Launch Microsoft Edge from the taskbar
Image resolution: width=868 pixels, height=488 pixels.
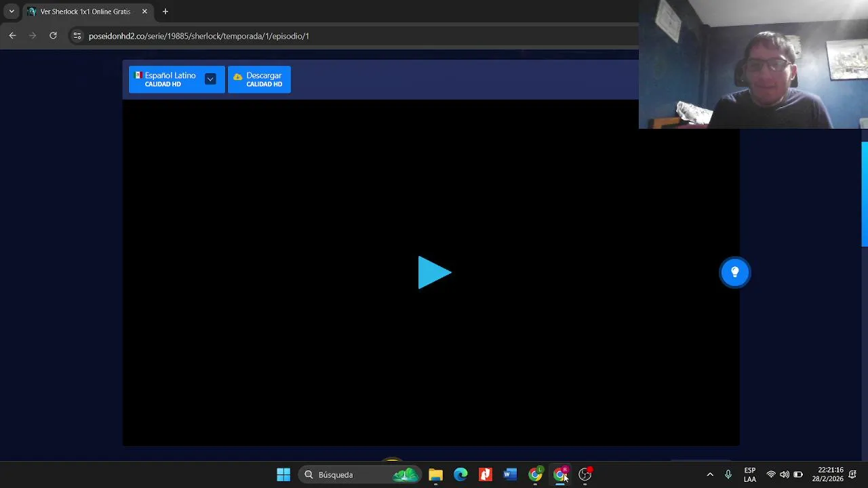460,474
